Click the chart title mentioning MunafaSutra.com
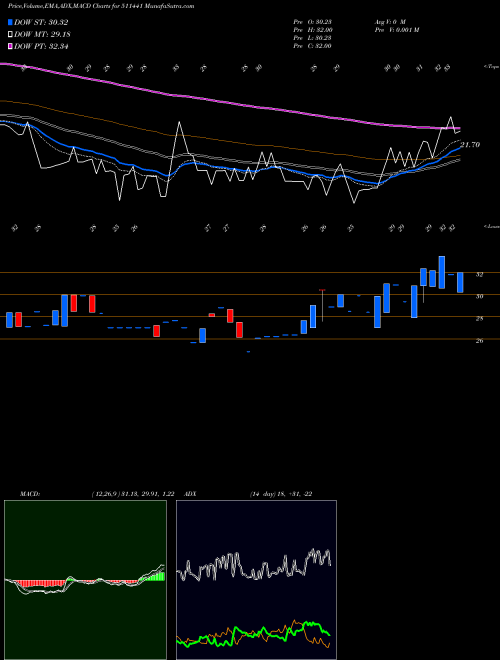The width and height of the screenshot is (500, 660). point(101,6)
